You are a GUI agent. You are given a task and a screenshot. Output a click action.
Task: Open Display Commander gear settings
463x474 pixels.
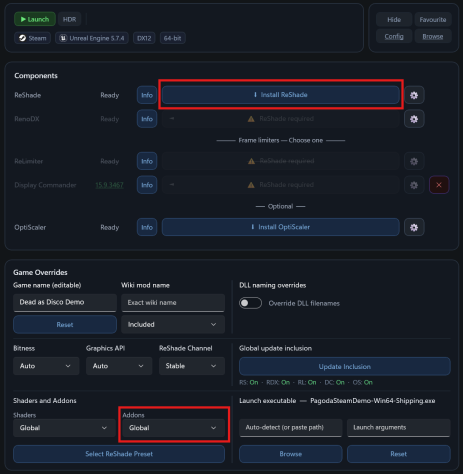[x=414, y=185]
